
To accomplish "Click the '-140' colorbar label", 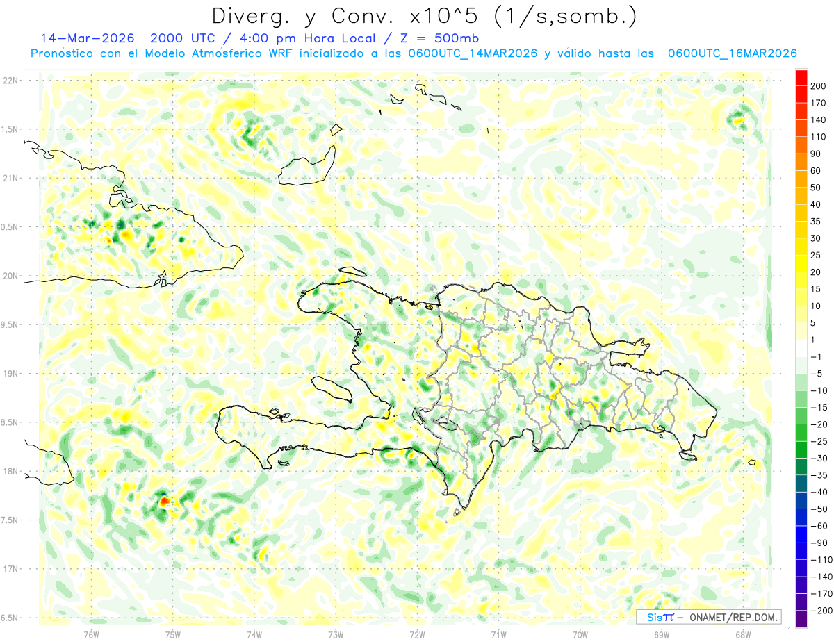I will tap(820, 577).
